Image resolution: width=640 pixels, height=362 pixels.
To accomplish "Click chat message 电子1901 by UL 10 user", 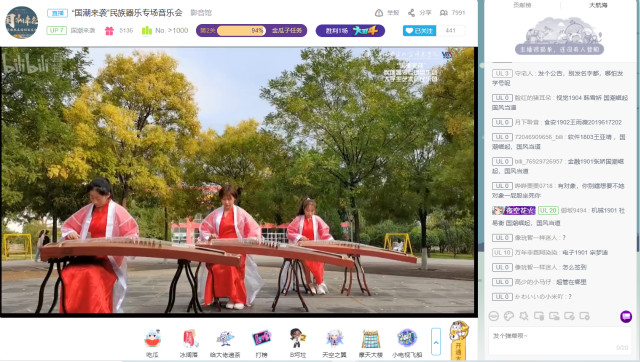I will (x=585, y=253).
